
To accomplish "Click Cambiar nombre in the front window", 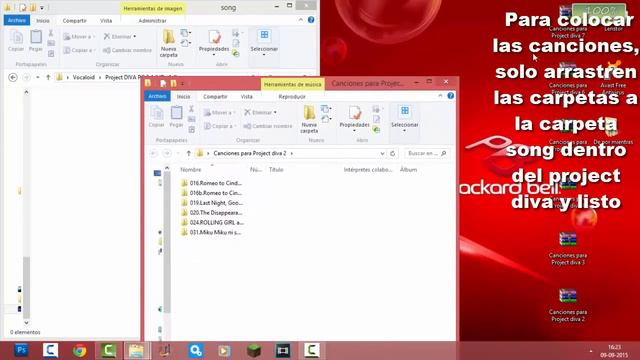I will pos(268,126).
